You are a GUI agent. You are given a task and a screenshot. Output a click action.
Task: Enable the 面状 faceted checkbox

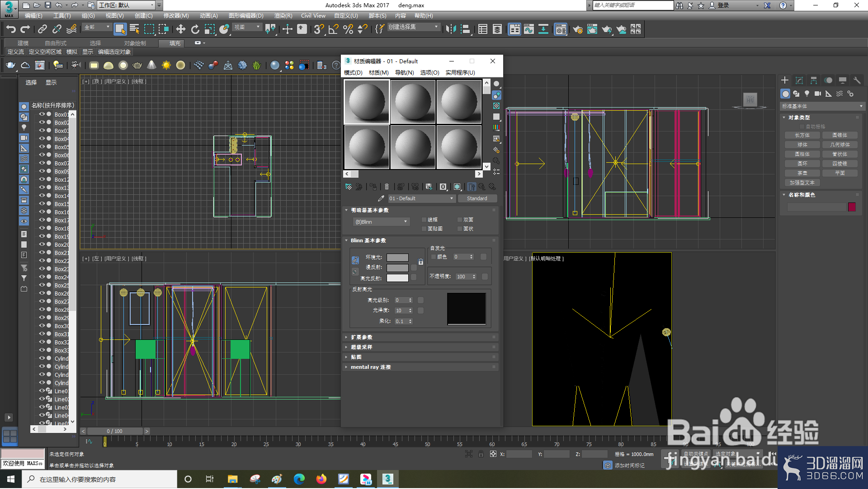460,229
